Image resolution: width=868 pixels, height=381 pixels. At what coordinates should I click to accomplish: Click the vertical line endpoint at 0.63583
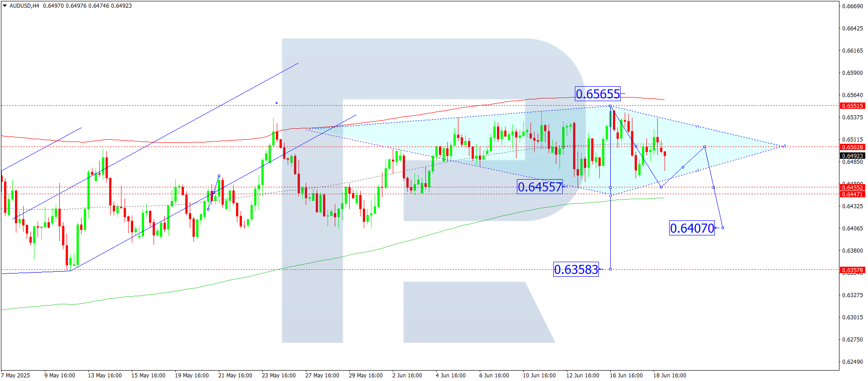pos(610,269)
